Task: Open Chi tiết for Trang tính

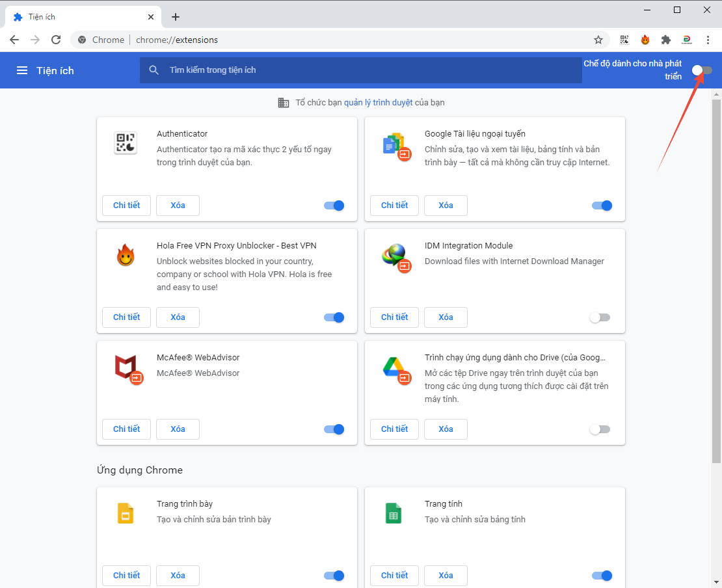Action: tap(395, 576)
